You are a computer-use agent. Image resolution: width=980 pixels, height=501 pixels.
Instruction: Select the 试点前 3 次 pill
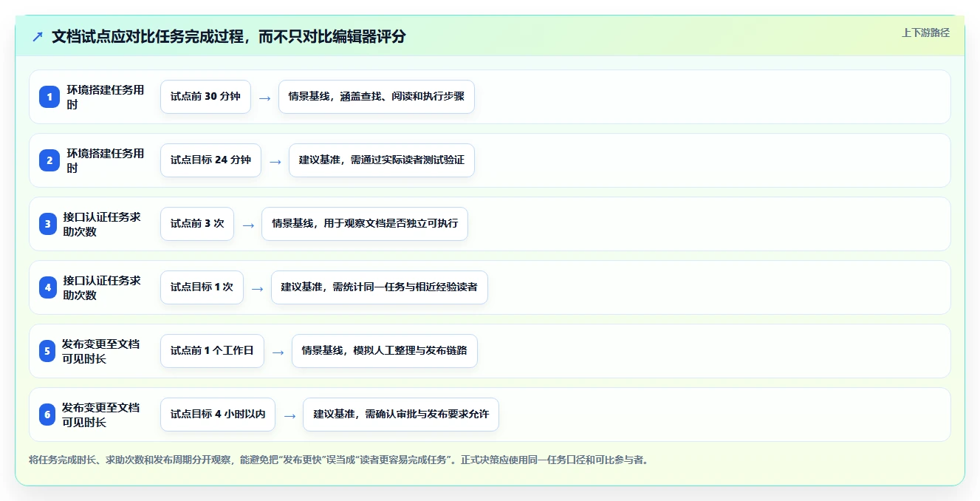(x=197, y=224)
